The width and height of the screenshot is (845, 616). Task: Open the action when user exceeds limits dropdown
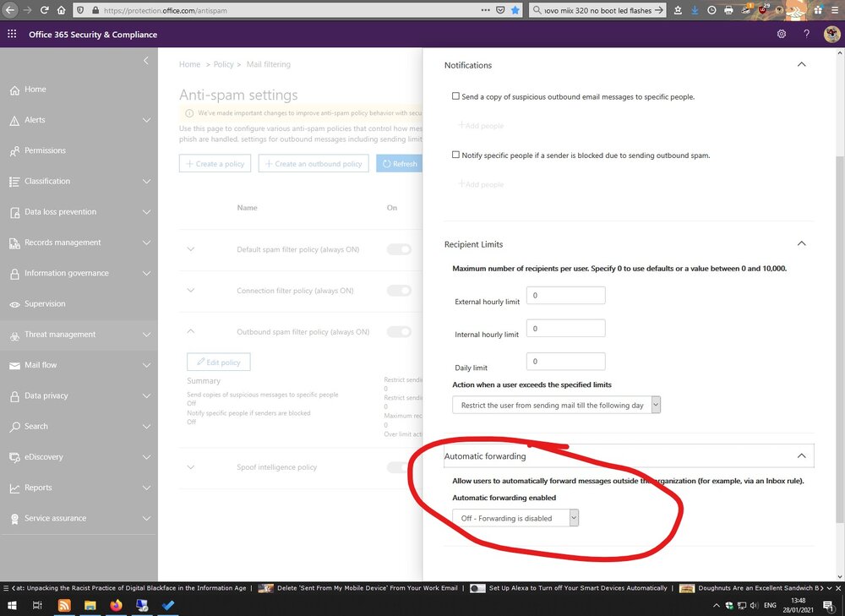(x=556, y=405)
